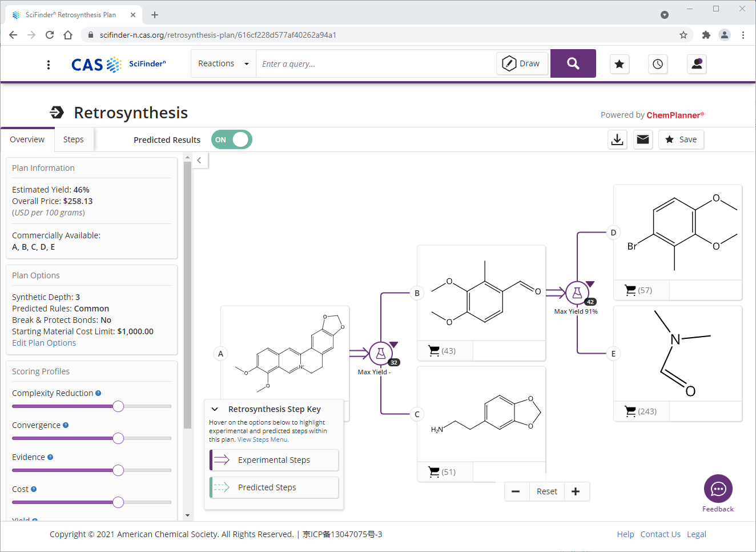Turn off the Predicted Results toggle
The height and width of the screenshot is (552, 756).
pyautogui.click(x=231, y=139)
